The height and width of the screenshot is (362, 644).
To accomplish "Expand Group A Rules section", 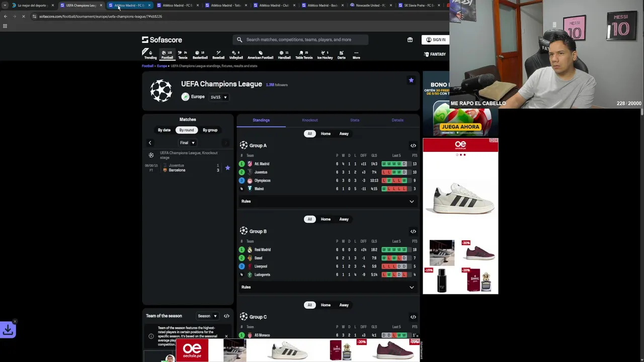I will click(x=328, y=202).
